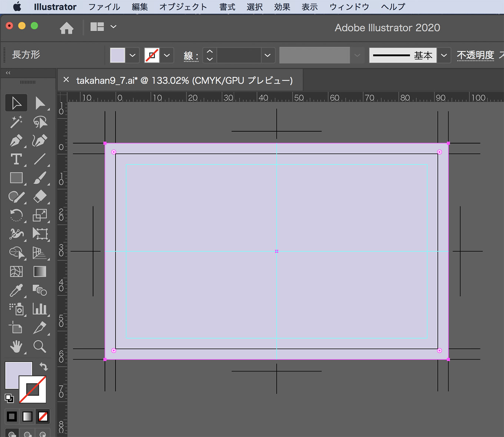Select the Shape Builder tool
This screenshot has width=504, height=437.
pos(16,253)
